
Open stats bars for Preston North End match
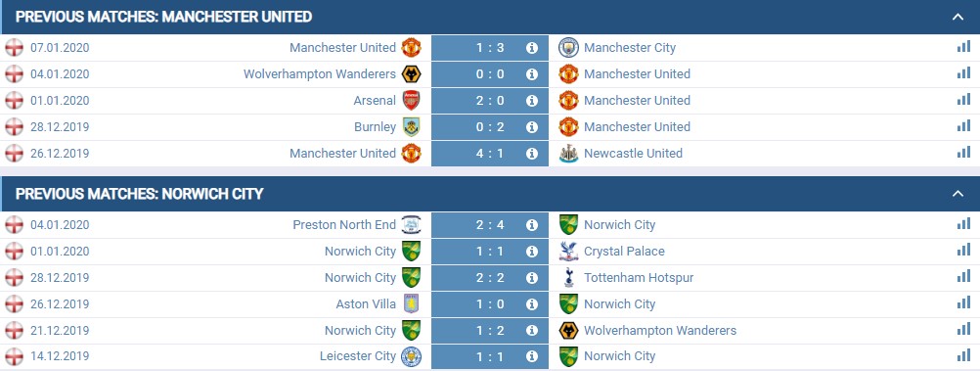(963, 224)
